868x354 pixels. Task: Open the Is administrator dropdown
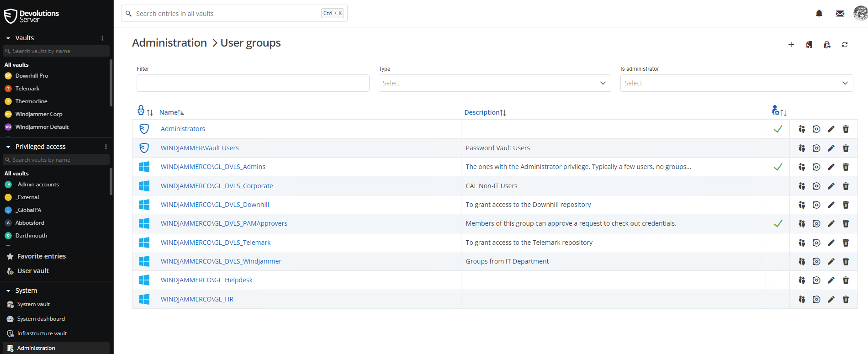pos(736,83)
